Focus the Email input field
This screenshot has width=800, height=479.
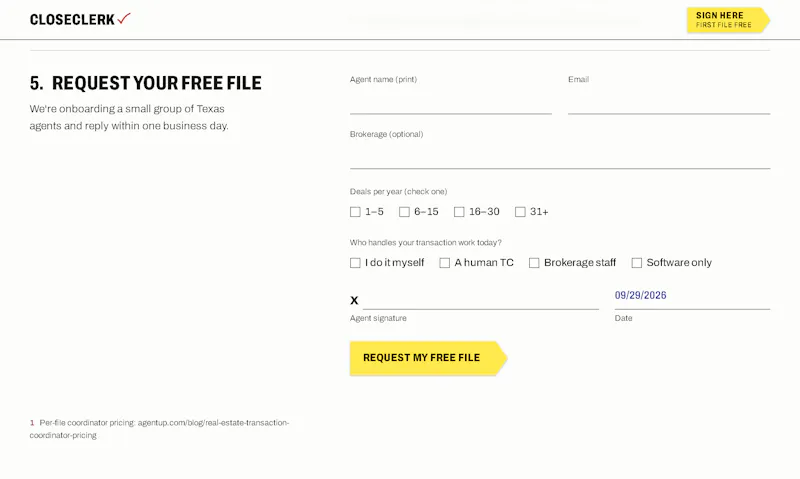(x=669, y=102)
